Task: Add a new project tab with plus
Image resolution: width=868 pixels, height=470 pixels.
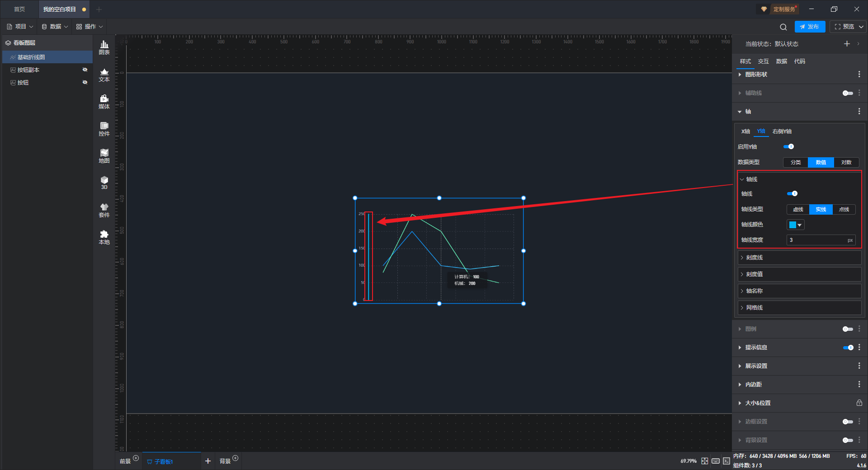Action: (x=99, y=9)
